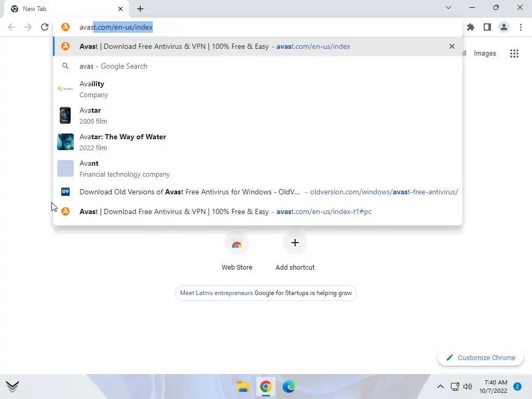Screen dimensions: 532x399
Task: Open the volume speaker tray icon
Action: point(468,387)
